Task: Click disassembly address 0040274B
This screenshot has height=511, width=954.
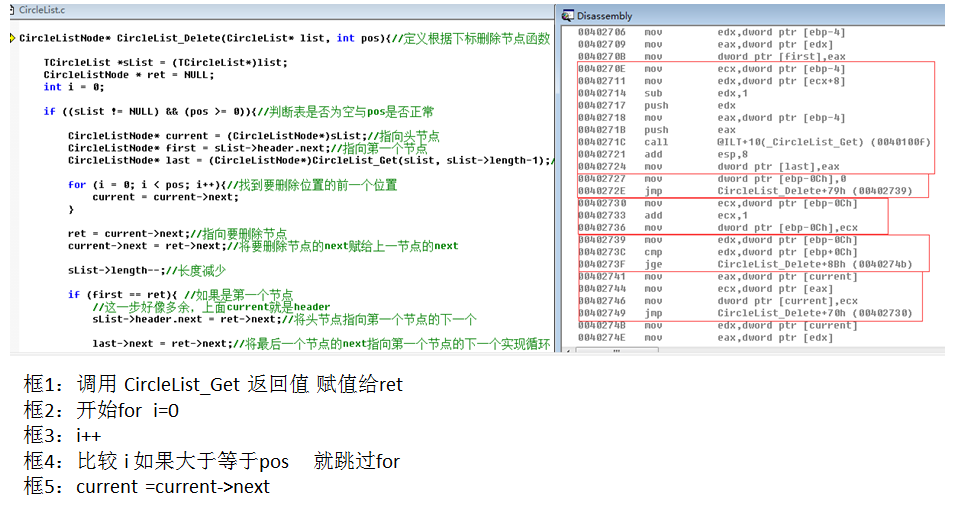Action: point(601,325)
